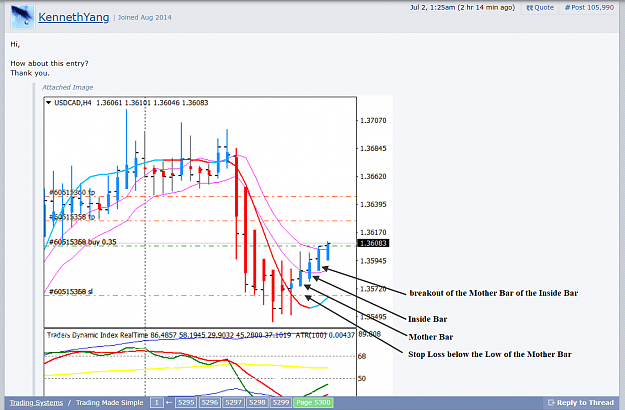
Task: Go to page 5298
Action: pyautogui.click(x=257, y=402)
